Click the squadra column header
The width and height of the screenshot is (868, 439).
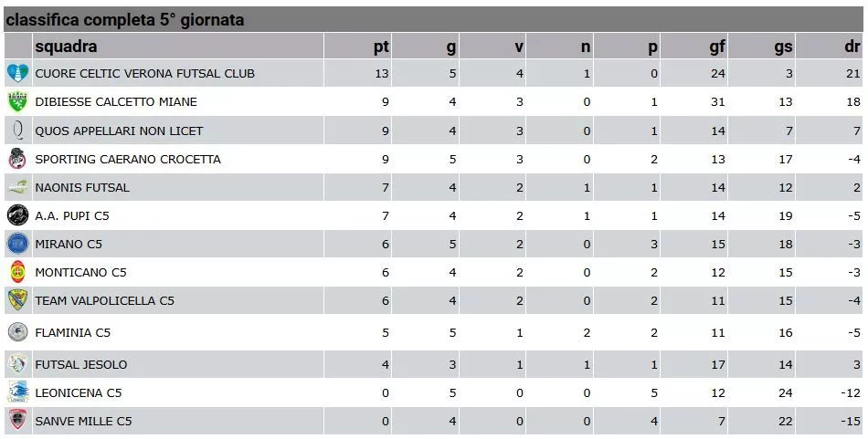66,47
